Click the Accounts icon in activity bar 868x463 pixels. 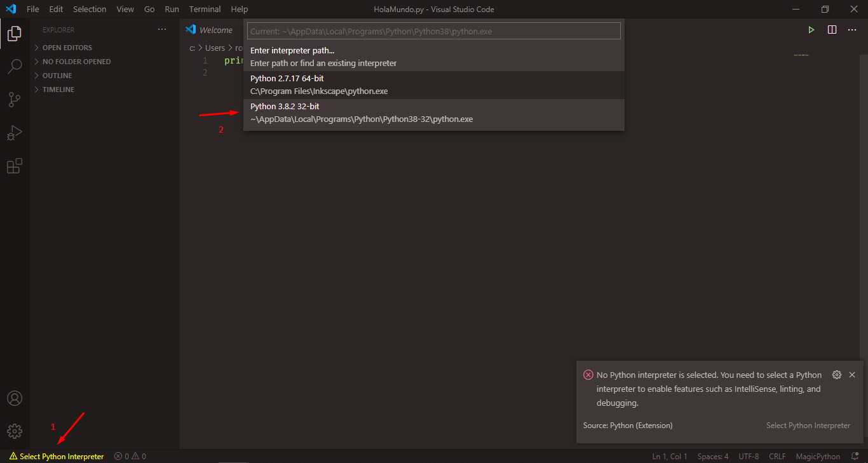[14, 398]
